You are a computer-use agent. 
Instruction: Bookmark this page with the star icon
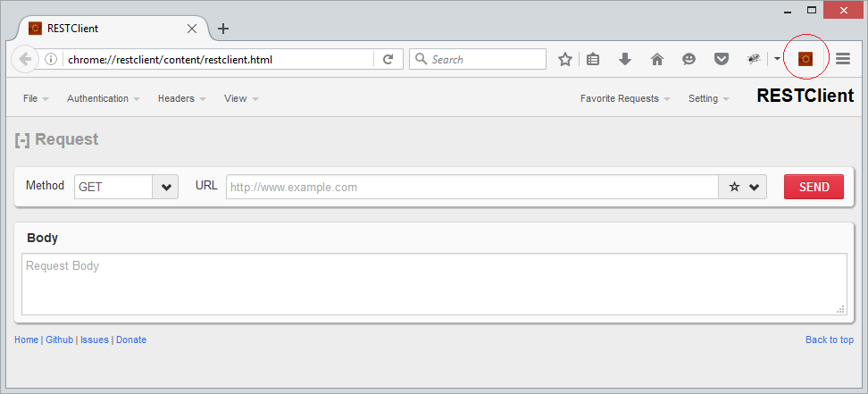[564, 59]
